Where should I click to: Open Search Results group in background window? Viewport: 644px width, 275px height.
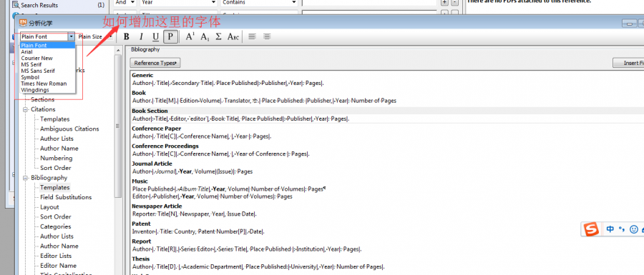[x=39, y=5]
